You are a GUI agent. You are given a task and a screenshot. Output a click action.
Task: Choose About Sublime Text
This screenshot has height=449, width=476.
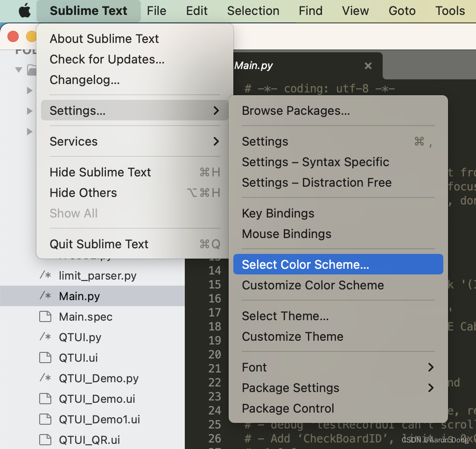135,39
